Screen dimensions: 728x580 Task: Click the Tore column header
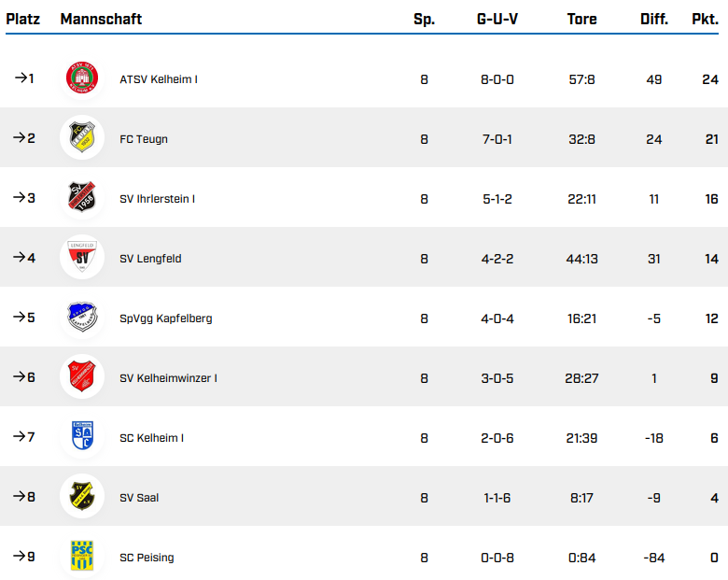coord(581,19)
